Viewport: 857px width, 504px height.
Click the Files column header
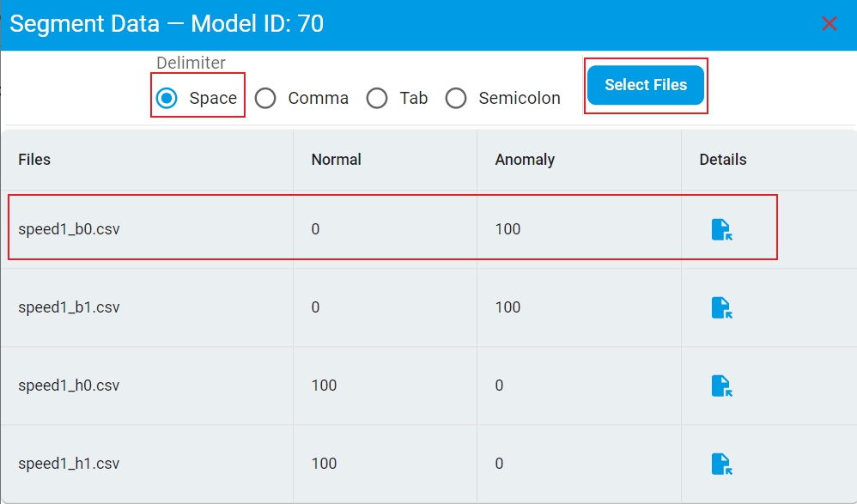coord(34,160)
